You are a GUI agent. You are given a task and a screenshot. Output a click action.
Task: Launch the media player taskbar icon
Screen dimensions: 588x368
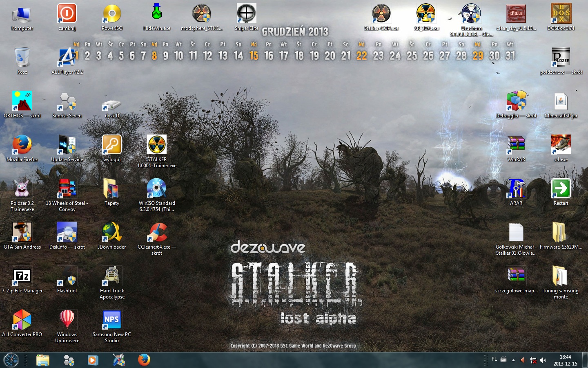pyautogui.click(x=93, y=360)
